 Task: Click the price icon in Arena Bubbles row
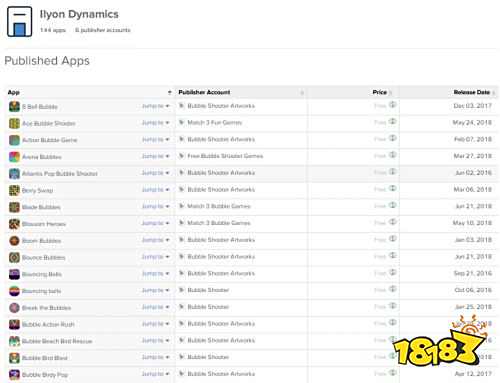pyautogui.click(x=393, y=155)
